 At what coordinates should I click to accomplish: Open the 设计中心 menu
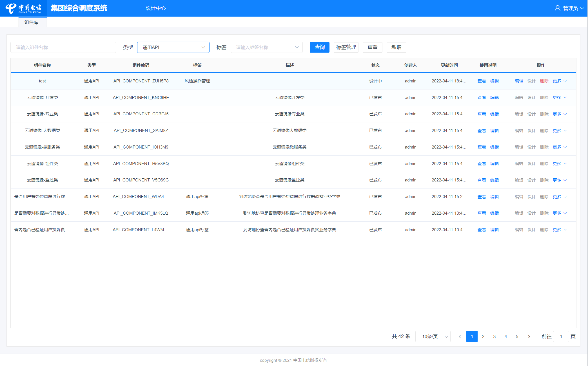pos(156,8)
